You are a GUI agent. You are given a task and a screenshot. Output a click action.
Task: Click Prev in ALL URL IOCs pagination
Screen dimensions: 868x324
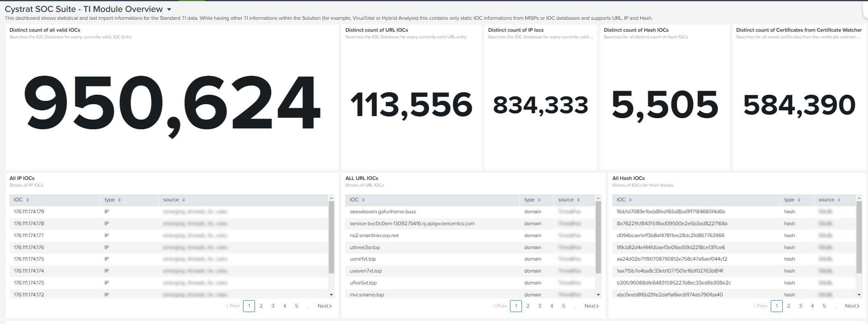click(500, 306)
